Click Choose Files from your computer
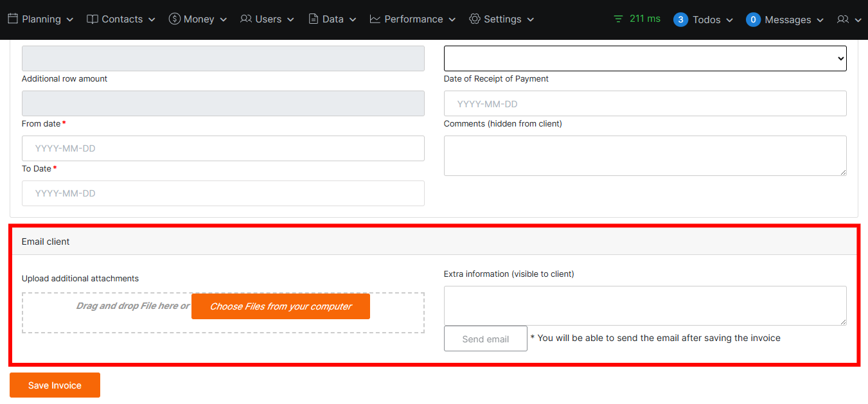Viewport: 868px width, 404px height. click(281, 306)
